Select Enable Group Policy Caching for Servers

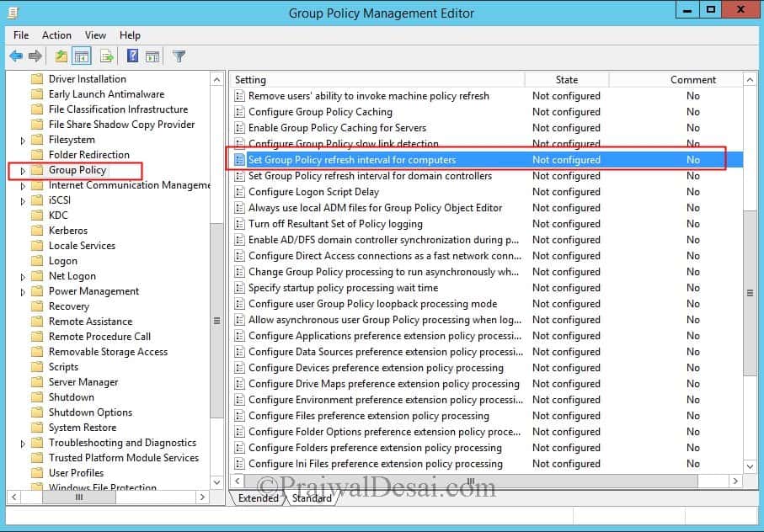click(x=487, y=128)
